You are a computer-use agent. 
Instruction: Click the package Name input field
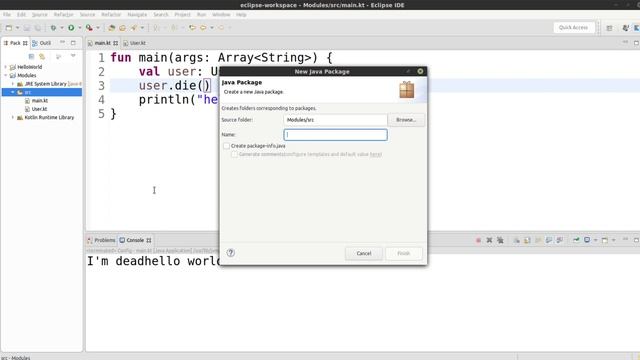(336, 135)
